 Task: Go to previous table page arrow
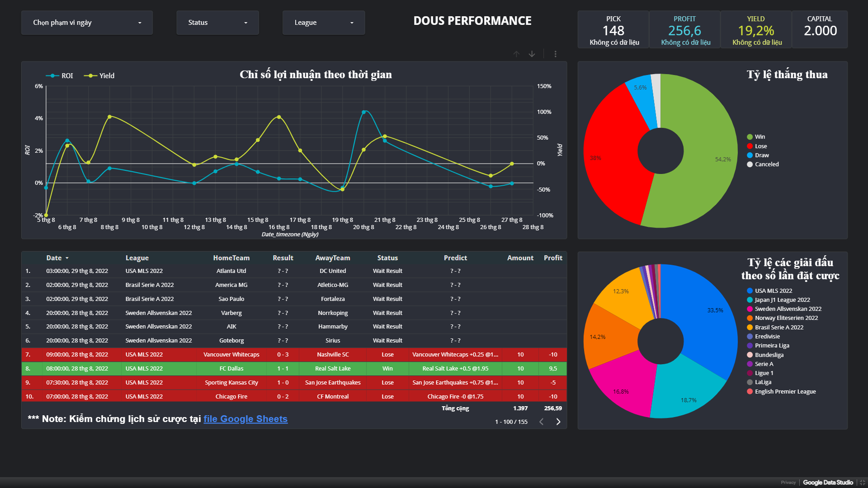tap(541, 422)
